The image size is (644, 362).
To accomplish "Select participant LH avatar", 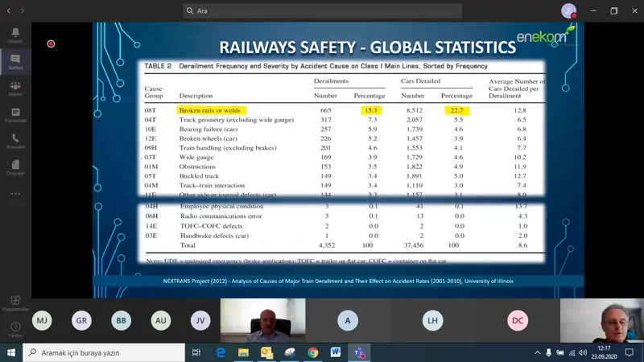I will [x=432, y=320].
